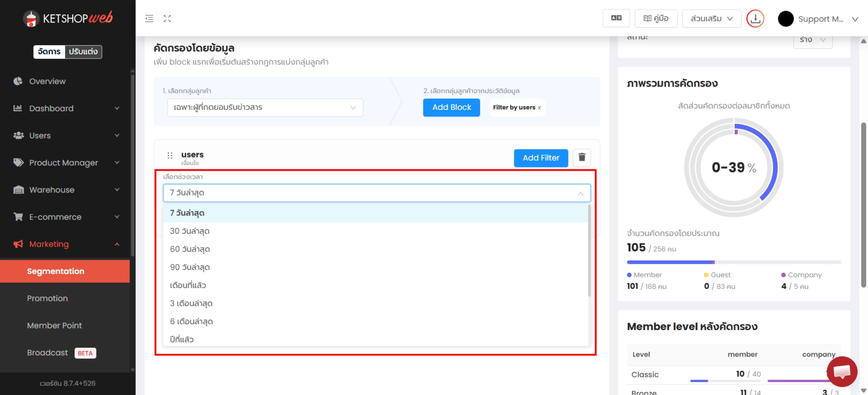Viewport: 868px width, 395px height.
Task: Delete the users block with trash icon
Action: (582, 157)
